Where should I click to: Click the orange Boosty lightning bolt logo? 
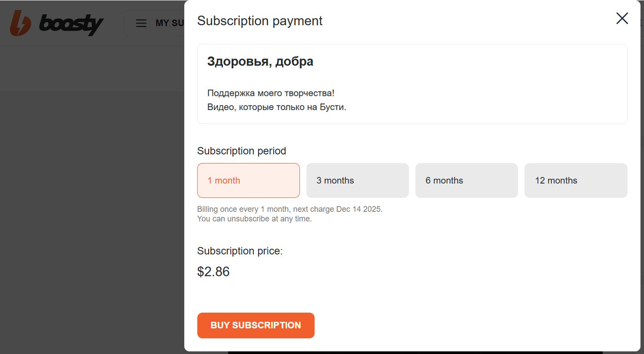pyautogui.click(x=20, y=23)
